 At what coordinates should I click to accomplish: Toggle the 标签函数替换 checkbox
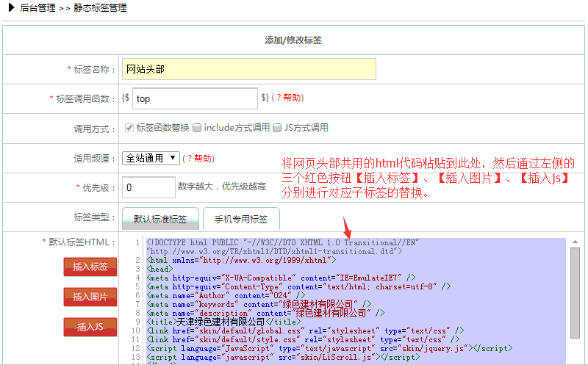coord(129,128)
